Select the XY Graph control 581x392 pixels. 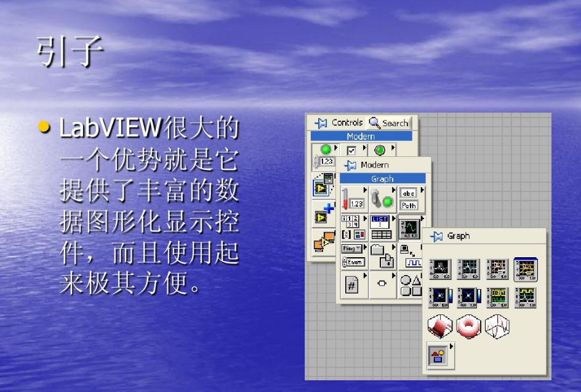[497, 269]
